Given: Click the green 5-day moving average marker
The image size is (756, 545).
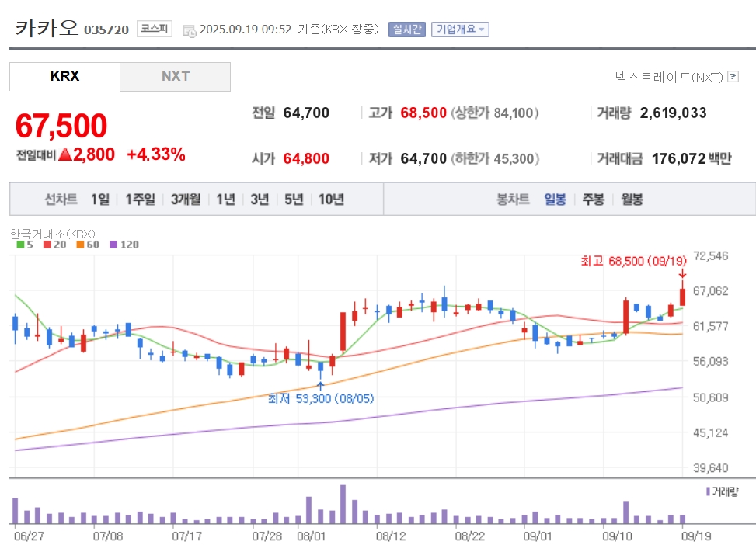Looking at the screenshot, I should coord(19,245).
